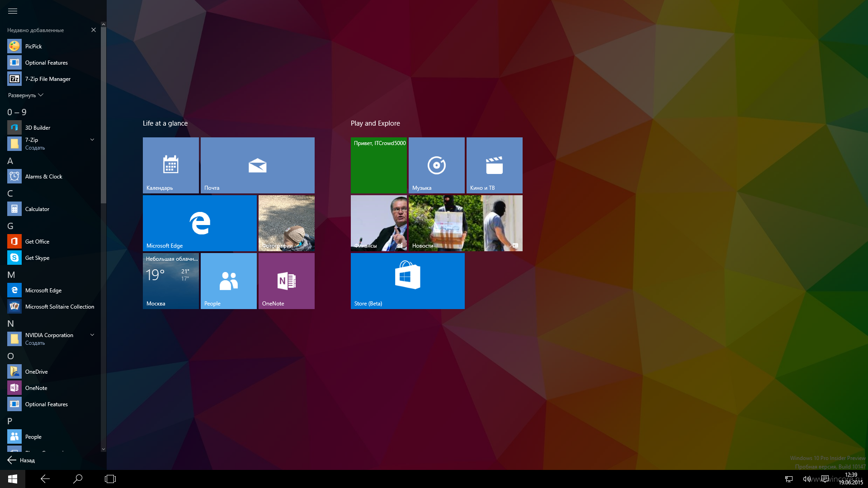
Task: Click the app list scroll up arrow
Action: (104, 24)
